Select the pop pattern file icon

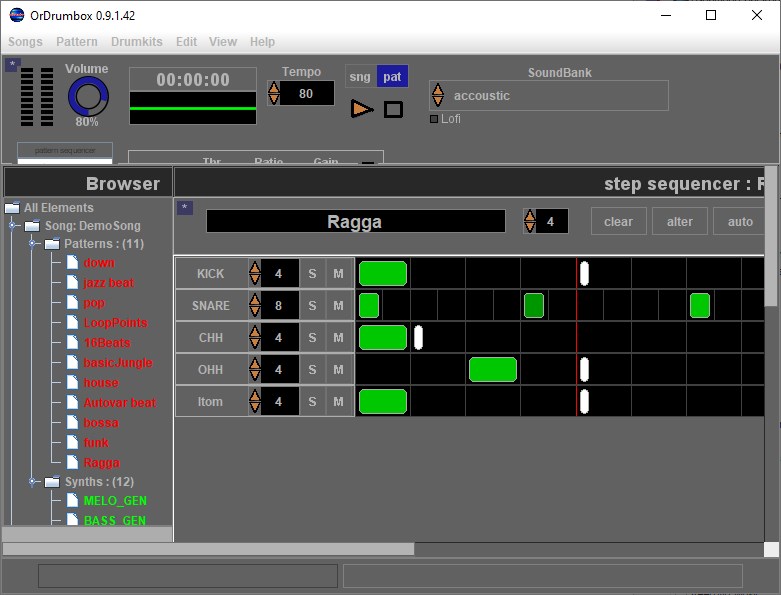click(73, 302)
